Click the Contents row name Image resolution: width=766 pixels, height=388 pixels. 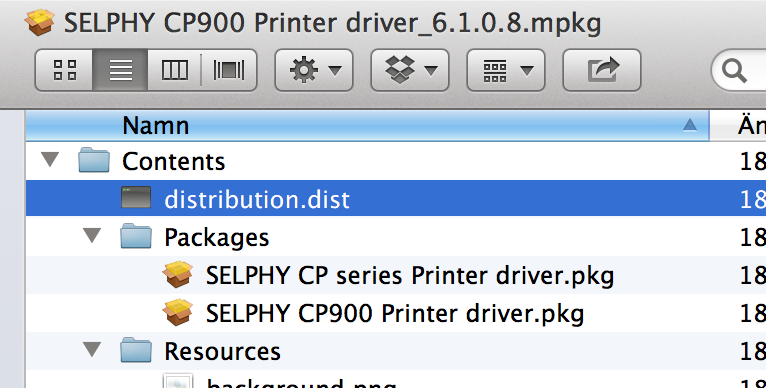tap(173, 161)
